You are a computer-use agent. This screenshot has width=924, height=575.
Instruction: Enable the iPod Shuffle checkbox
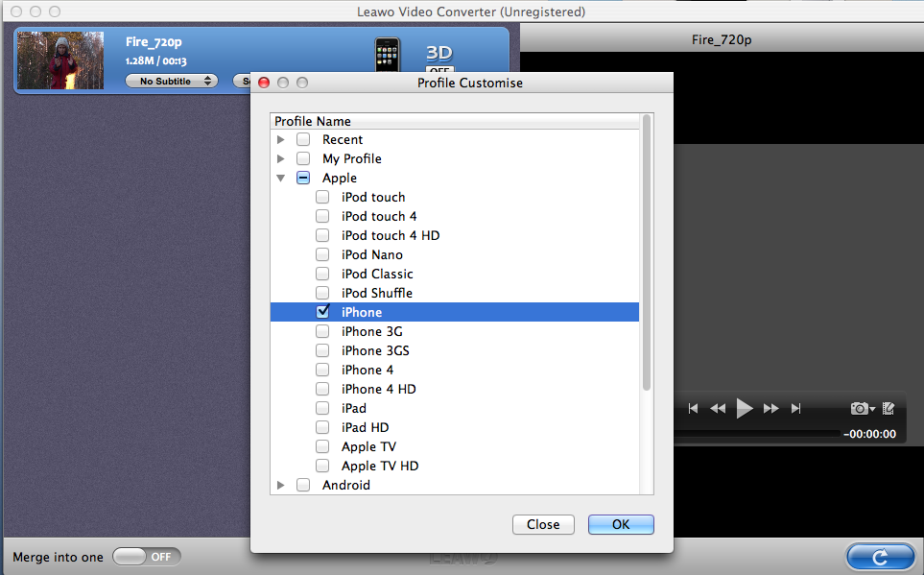322,293
